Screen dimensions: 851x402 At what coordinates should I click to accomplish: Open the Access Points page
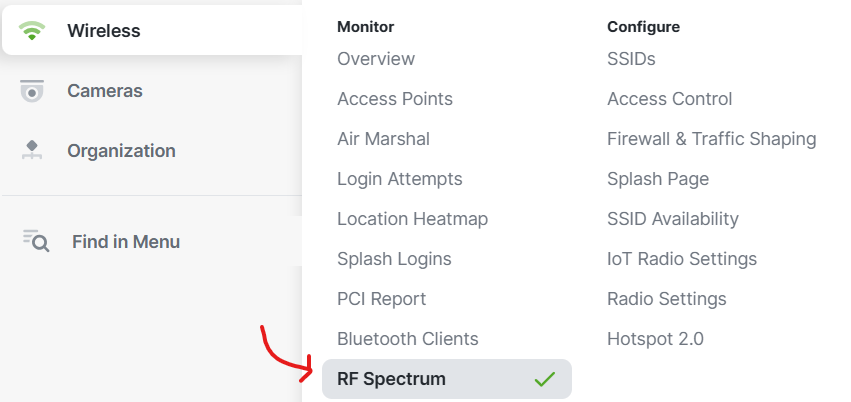395,99
